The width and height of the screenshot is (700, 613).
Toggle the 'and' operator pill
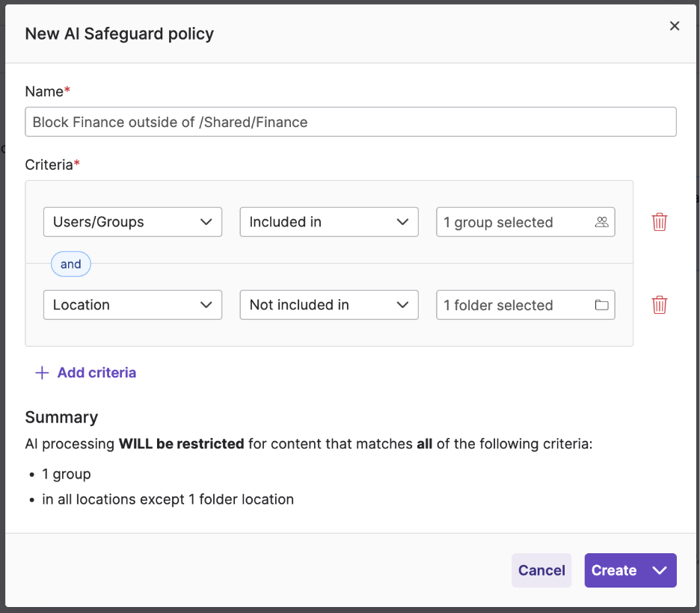71,264
